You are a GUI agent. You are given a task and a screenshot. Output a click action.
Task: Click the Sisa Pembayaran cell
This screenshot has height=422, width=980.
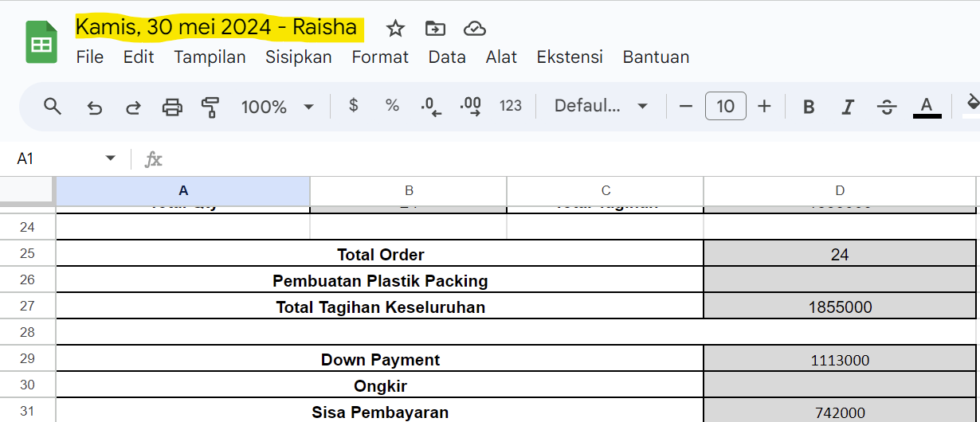tap(380, 411)
